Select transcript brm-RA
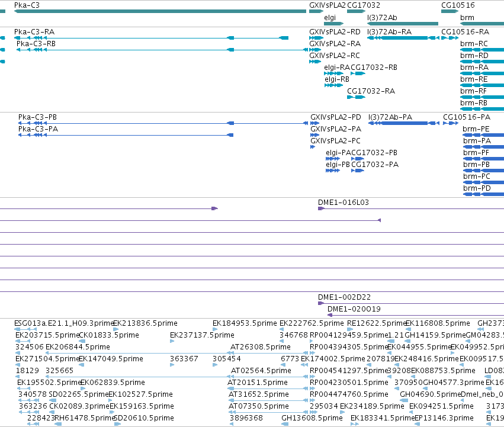504x427 pixels. (482, 73)
